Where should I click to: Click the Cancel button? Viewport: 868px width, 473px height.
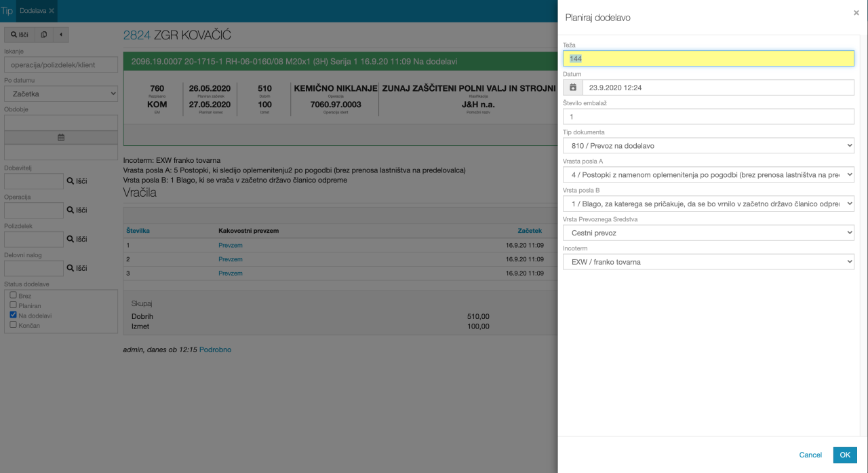[810, 455]
